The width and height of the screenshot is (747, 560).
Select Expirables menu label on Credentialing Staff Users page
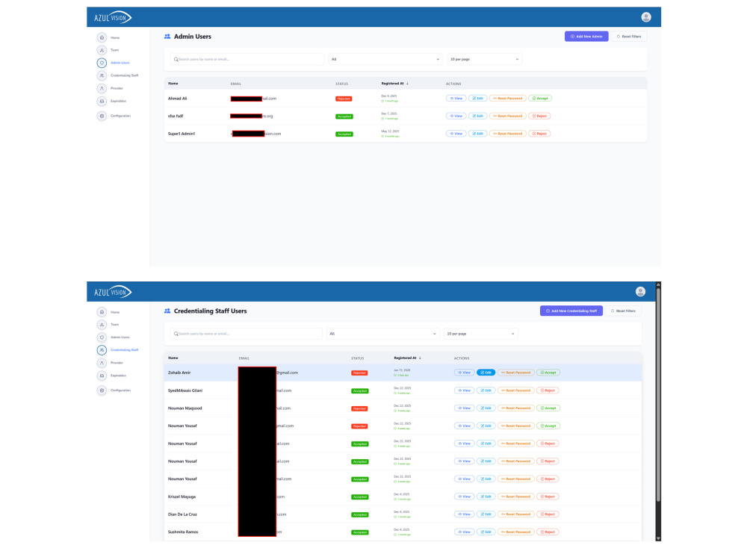[118, 376]
